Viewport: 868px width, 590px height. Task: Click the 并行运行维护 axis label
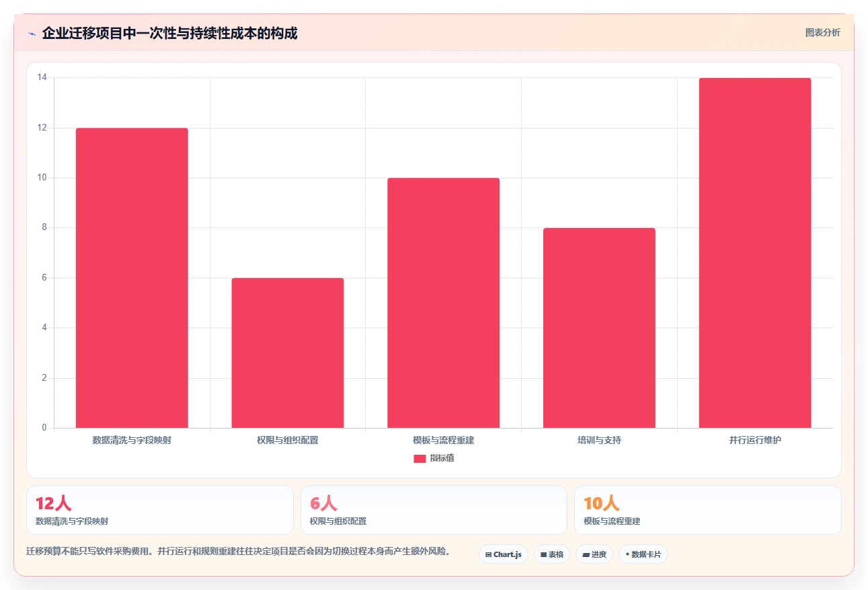[755, 441]
